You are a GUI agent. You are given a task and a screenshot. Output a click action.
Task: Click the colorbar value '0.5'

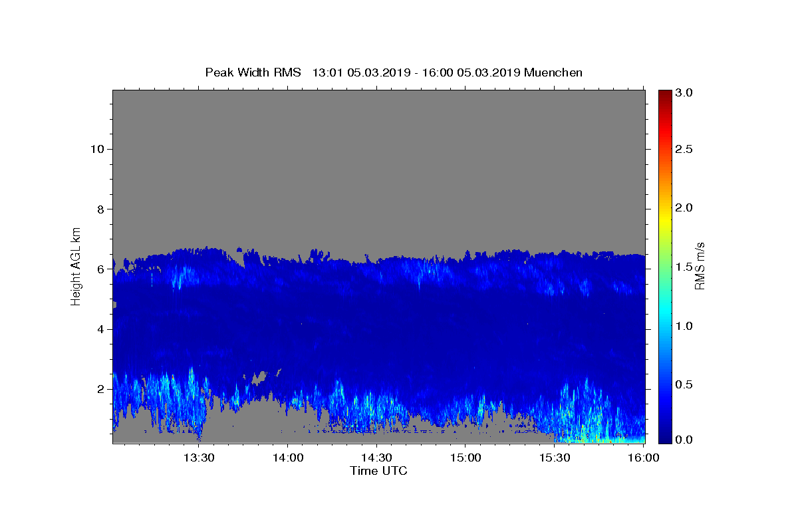[x=686, y=384]
